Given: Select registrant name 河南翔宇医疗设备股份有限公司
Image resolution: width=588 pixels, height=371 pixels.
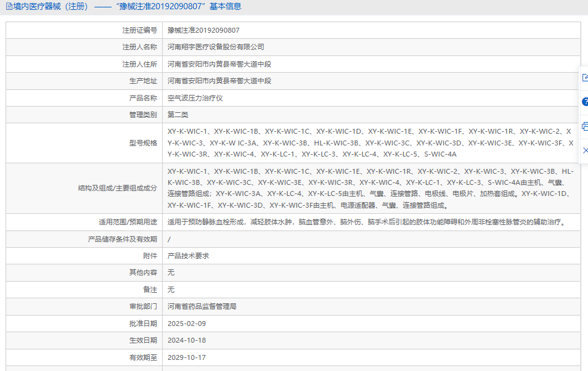Looking at the screenshot, I should tap(216, 47).
